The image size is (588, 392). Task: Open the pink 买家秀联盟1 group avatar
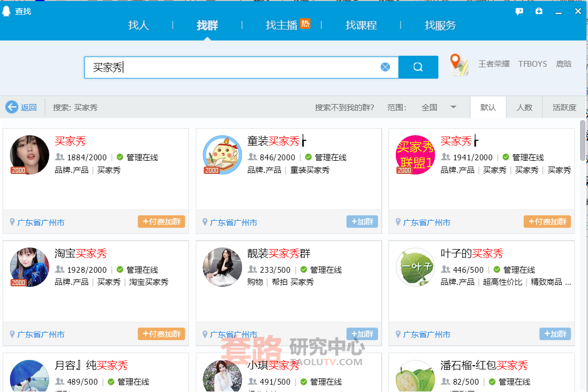(x=415, y=154)
